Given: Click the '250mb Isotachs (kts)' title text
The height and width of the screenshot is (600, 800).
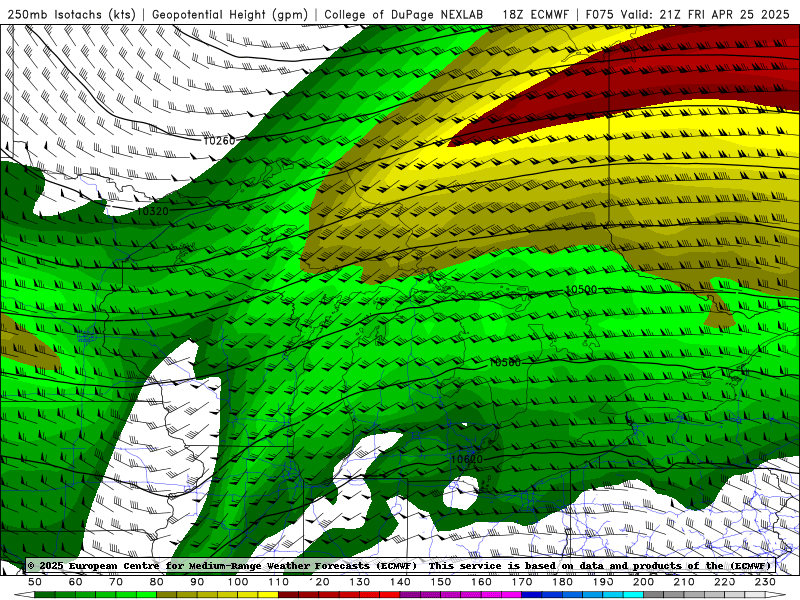Looking at the screenshot, I should point(71,15).
